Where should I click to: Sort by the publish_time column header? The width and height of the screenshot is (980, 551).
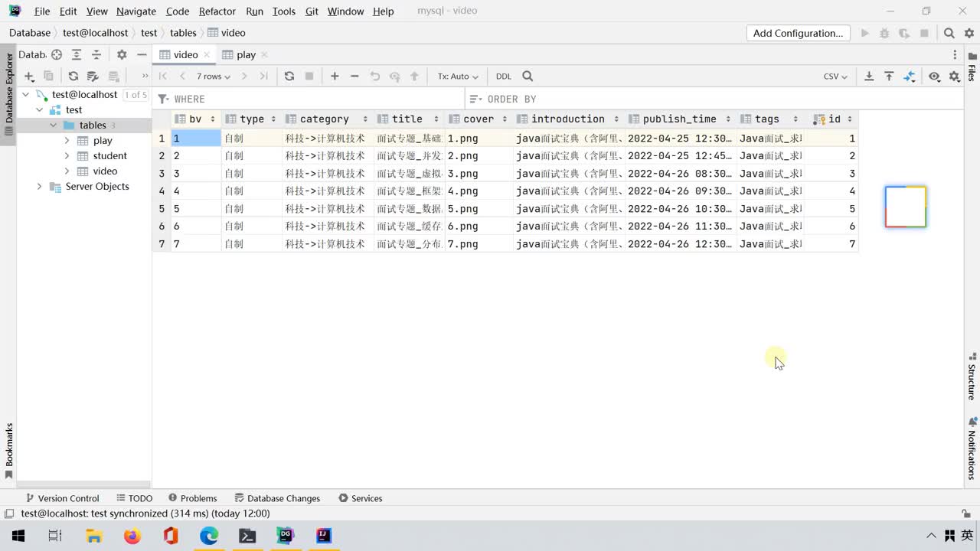pyautogui.click(x=680, y=119)
